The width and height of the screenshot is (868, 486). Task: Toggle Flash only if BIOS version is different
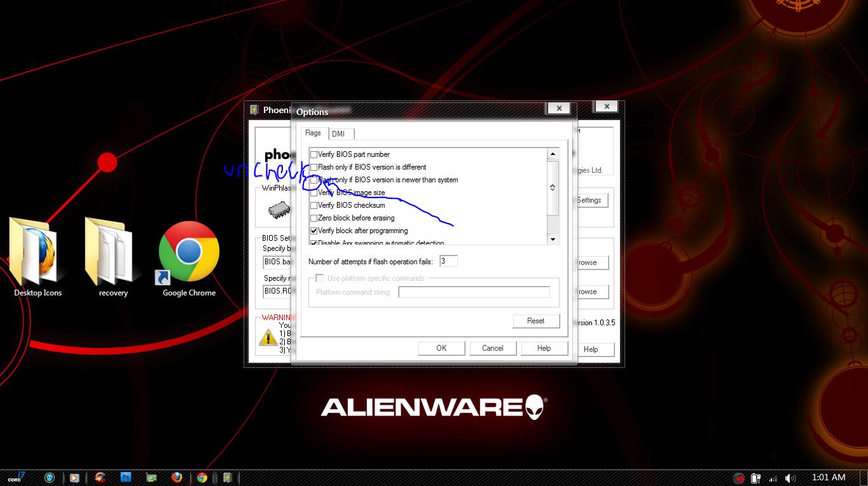(313, 167)
